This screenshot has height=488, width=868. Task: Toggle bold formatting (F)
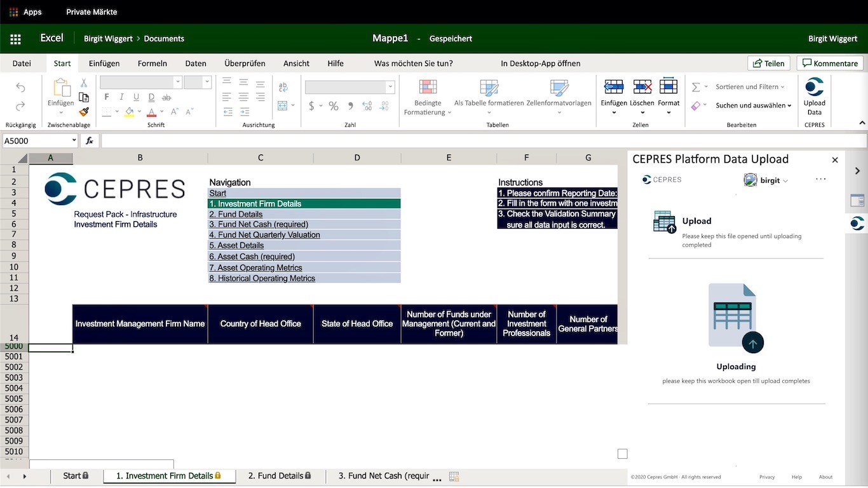(106, 97)
